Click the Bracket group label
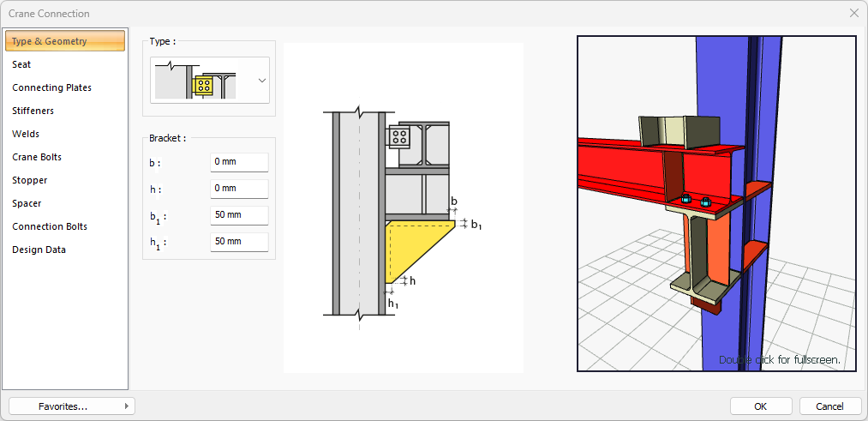The height and width of the screenshot is (421, 868). pyautogui.click(x=167, y=139)
